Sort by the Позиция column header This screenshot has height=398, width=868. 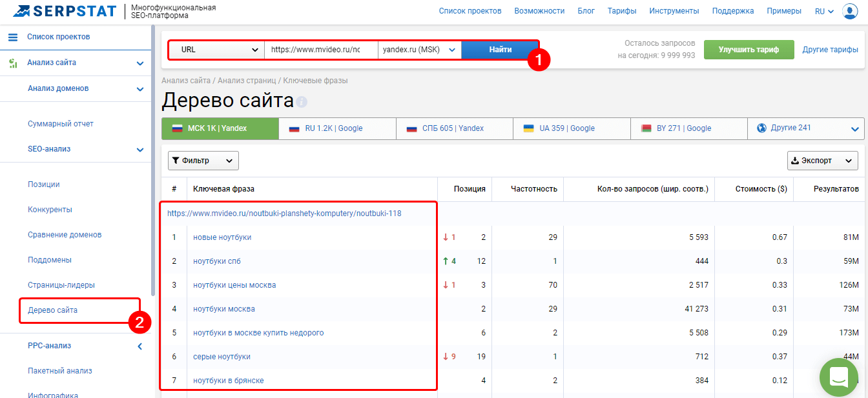(470, 189)
